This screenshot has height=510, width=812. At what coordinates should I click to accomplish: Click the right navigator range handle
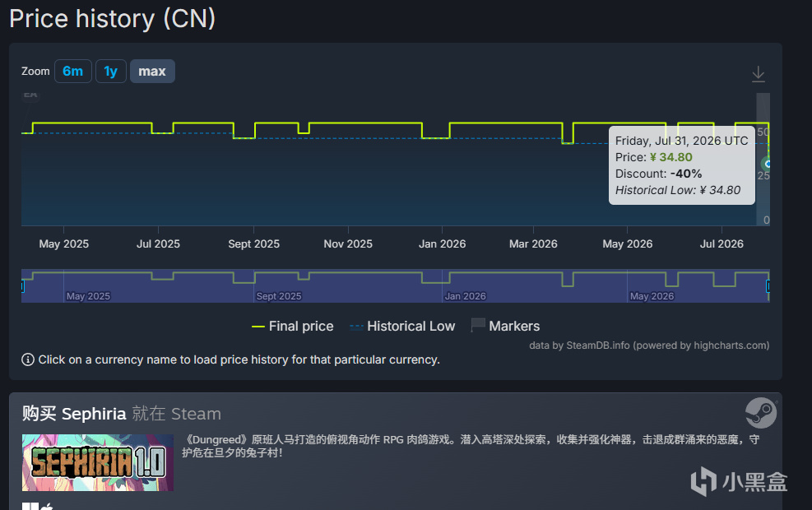(768, 285)
